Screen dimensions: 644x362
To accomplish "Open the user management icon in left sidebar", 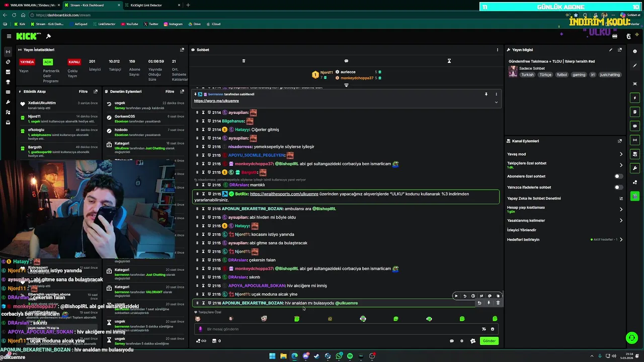I will [x=8, y=112].
